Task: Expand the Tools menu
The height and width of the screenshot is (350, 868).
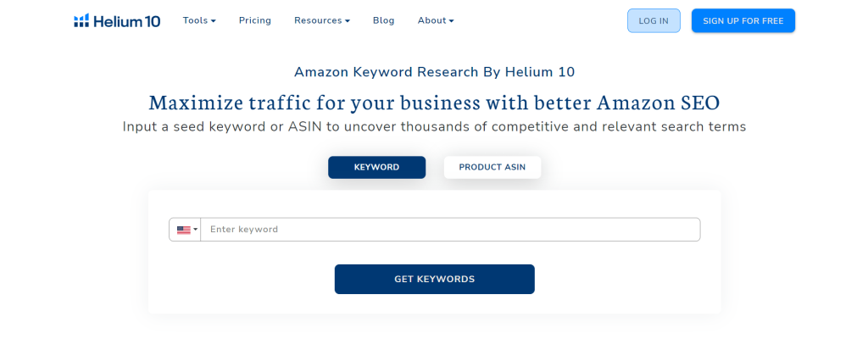Action: click(x=199, y=20)
